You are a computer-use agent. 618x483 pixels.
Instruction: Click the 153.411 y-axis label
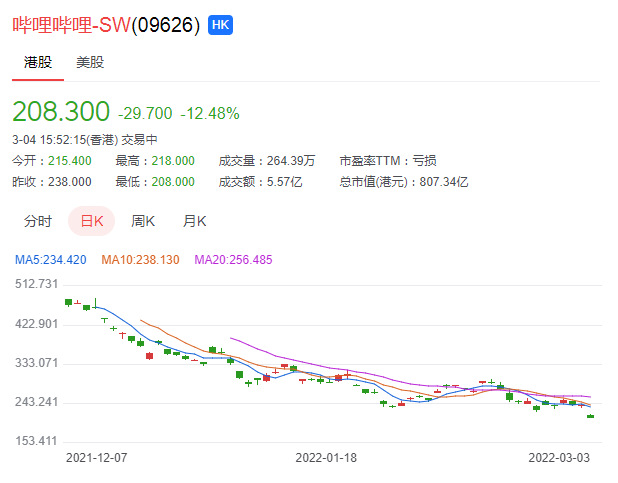36,441
